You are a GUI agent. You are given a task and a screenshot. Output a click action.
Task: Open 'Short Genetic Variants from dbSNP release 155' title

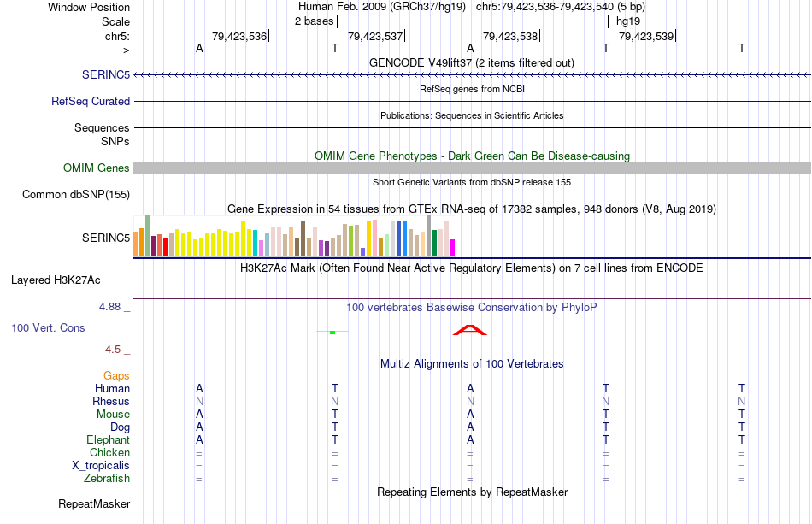tap(472, 182)
